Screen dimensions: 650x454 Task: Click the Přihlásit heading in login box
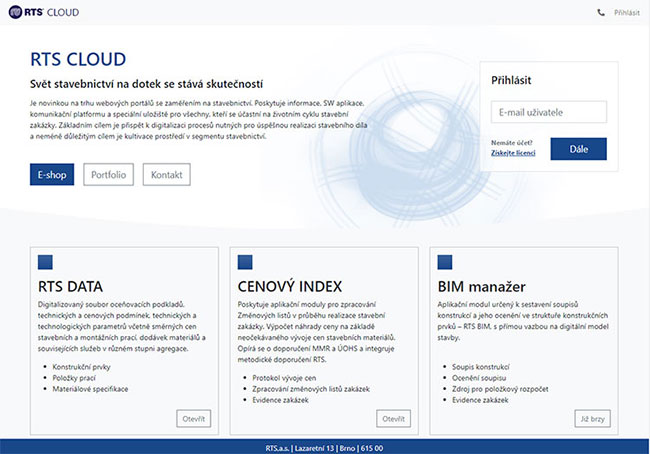point(511,80)
